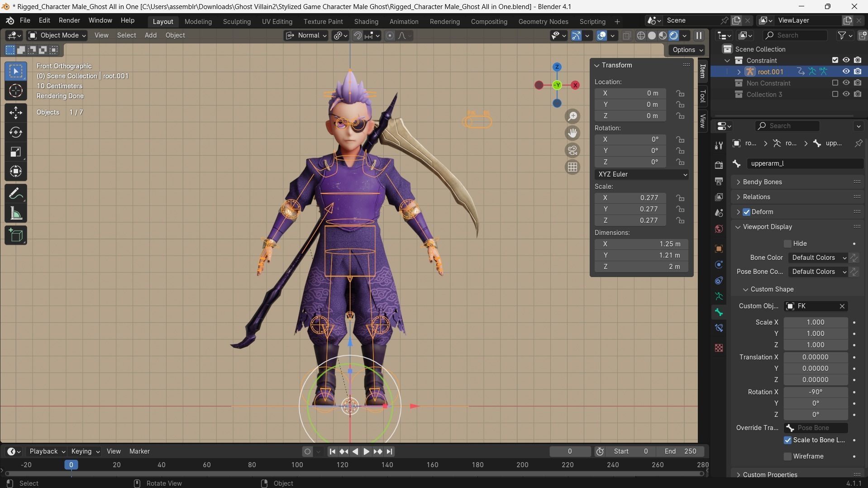Open the Render menu

click(x=69, y=21)
